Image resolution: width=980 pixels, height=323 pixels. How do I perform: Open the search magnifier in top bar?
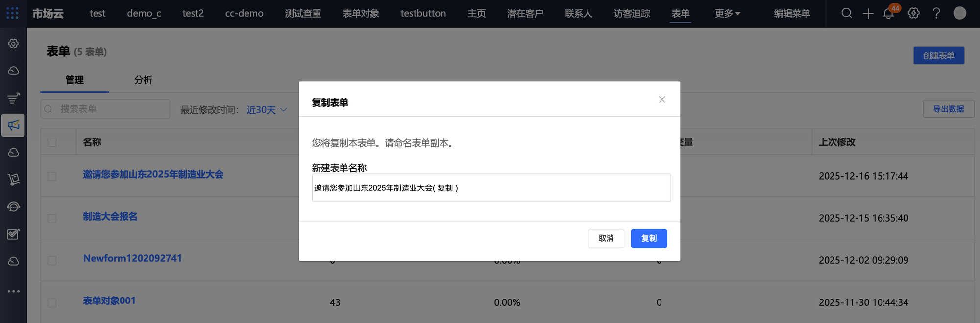click(x=846, y=13)
